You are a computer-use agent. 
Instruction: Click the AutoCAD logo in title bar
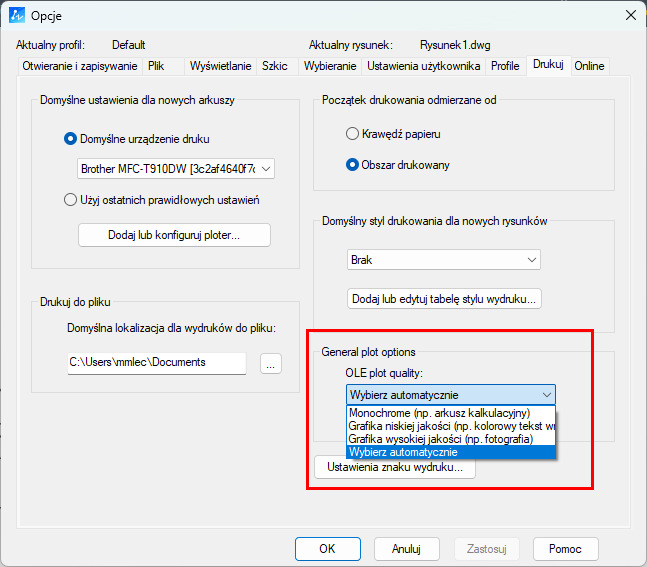pos(15,15)
